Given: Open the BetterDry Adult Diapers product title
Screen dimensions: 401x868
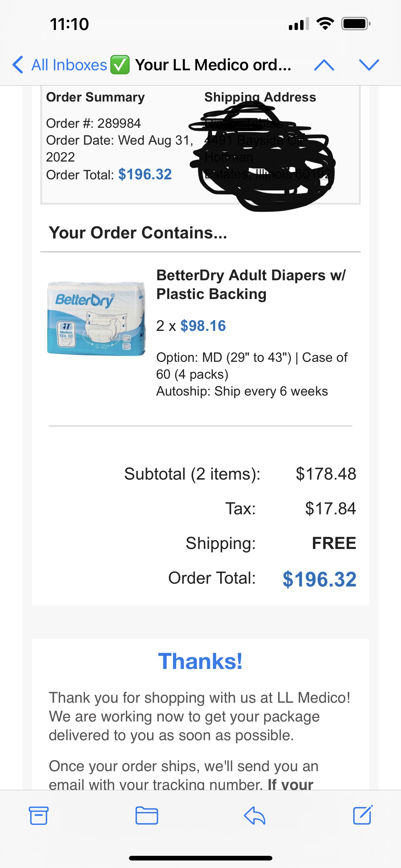Looking at the screenshot, I should pyautogui.click(x=251, y=284).
